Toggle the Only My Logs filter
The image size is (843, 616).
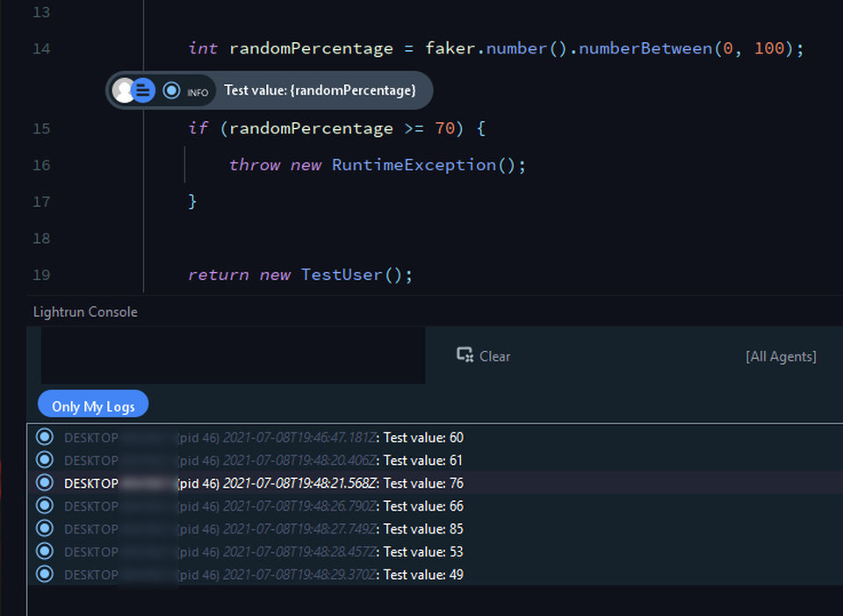click(x=93, y=405)
